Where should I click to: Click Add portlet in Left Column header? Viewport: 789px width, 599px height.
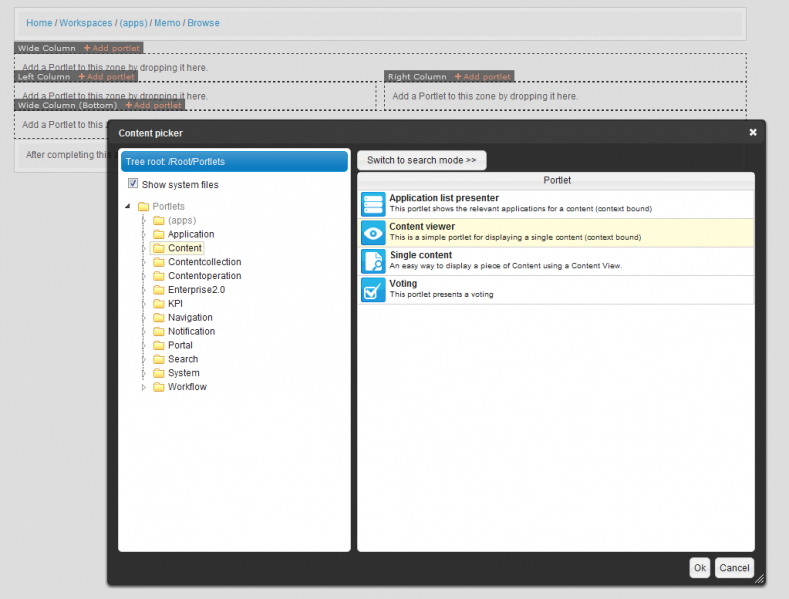[x=107, y=77]
